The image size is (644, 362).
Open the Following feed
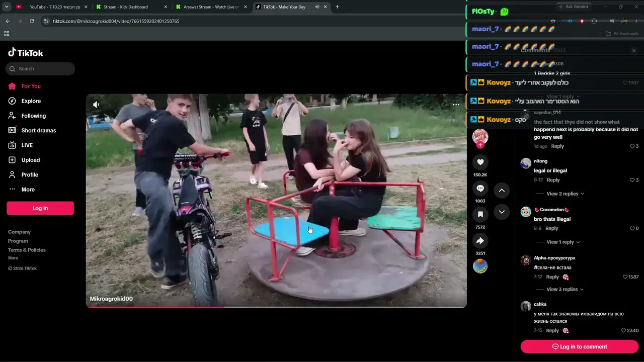pos(33,116)
